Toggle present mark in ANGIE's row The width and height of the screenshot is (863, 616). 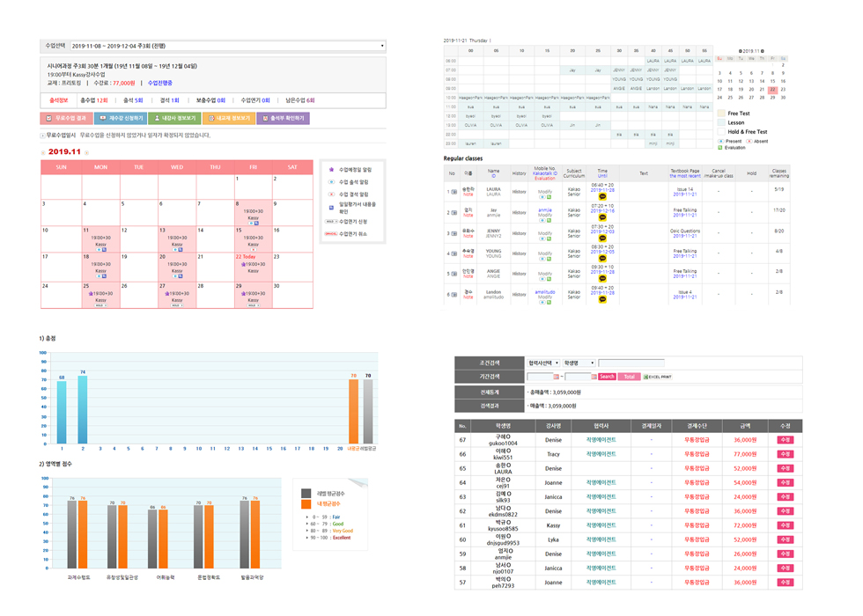pos(542,278)
